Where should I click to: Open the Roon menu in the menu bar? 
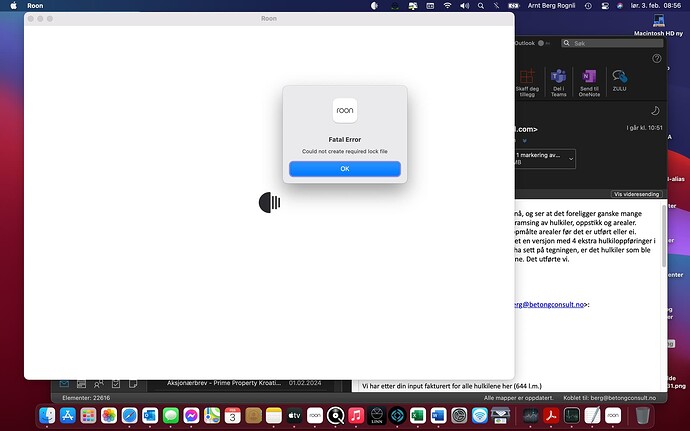tap(35, 6)
